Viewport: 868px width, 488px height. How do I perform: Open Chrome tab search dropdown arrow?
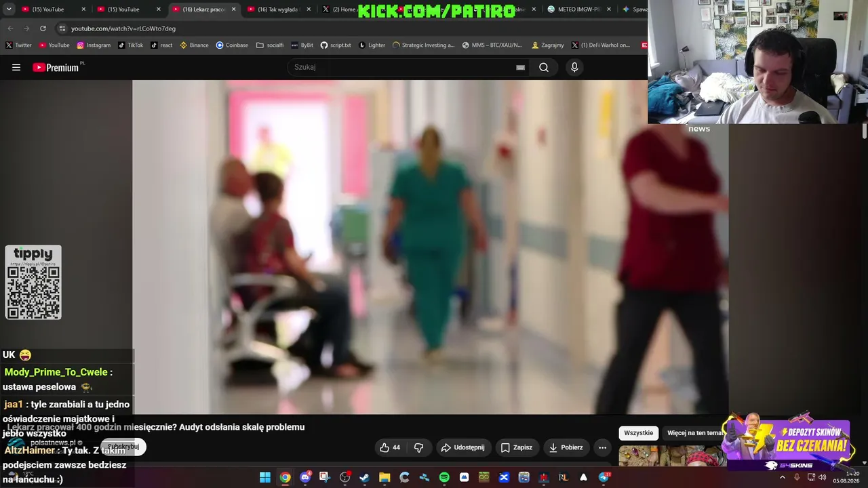[9, 9]
